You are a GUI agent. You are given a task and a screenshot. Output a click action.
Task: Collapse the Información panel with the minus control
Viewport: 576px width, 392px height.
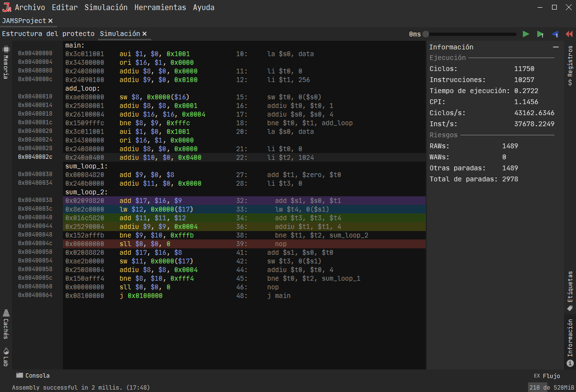[x=556, y=47]
